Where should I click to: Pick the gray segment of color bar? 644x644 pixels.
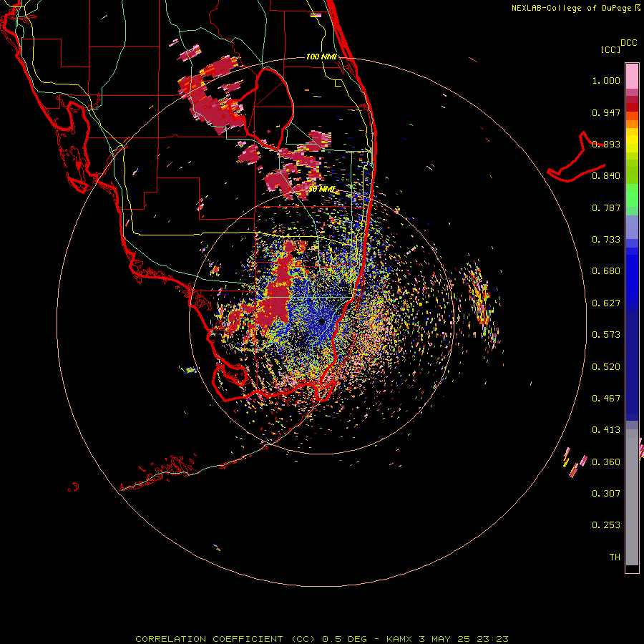(x=632, y=497)
